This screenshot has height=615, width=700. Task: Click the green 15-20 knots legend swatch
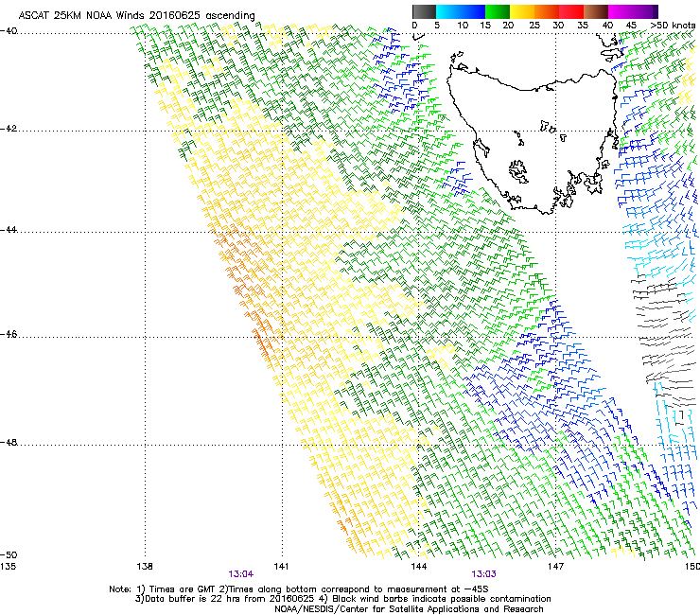coord(498,11)
